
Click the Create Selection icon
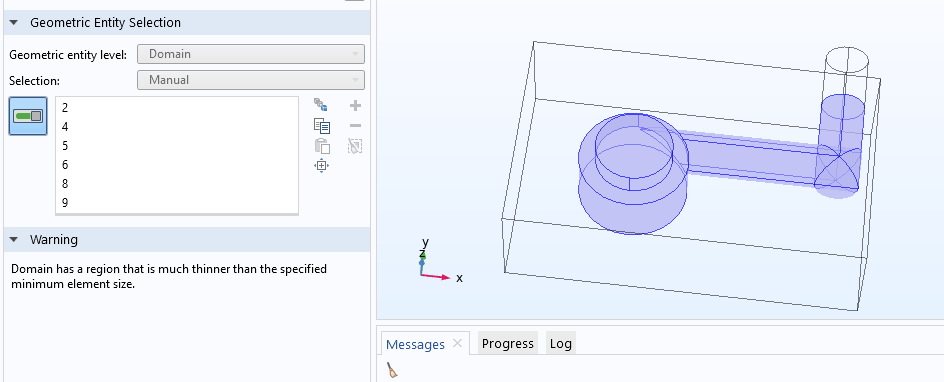click(321, 105)
